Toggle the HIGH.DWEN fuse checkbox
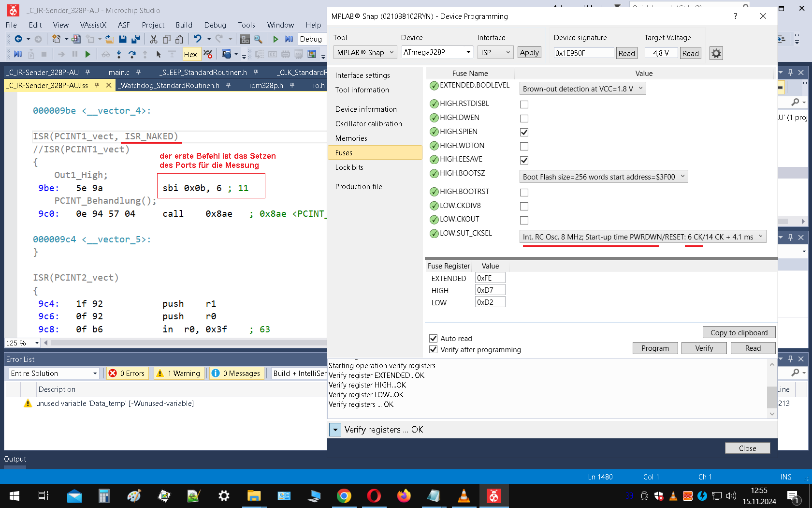This screenshot has height=508, width=812. pos(524,119)
